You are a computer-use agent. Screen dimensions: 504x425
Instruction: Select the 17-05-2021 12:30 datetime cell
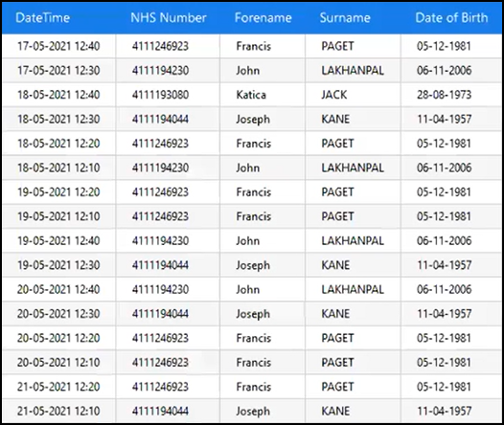pos(58,71)
